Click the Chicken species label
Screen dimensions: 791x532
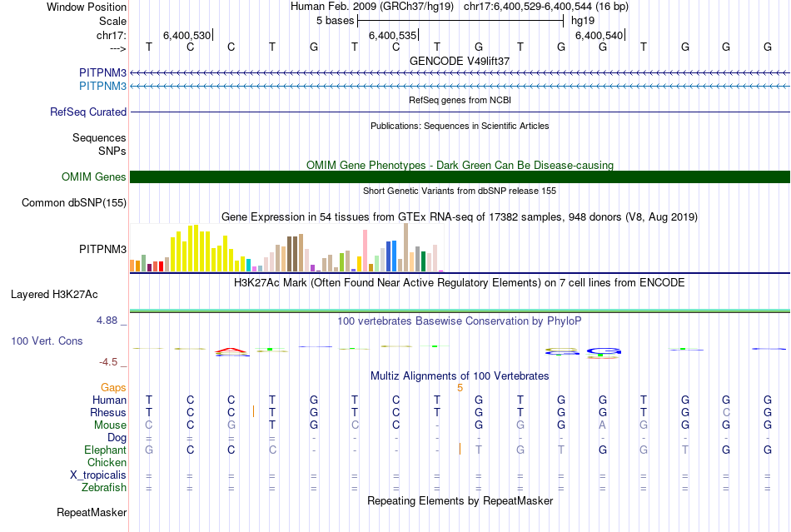pyautogui.click(x=107, y=462)
